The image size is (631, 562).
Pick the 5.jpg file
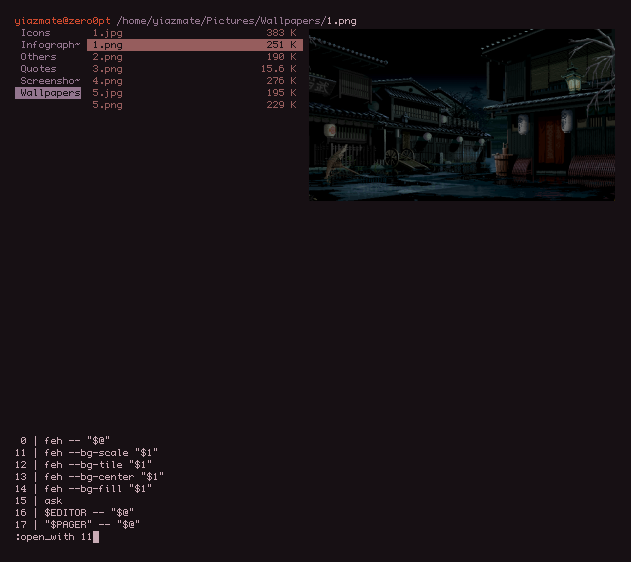(x=107, y=93)
